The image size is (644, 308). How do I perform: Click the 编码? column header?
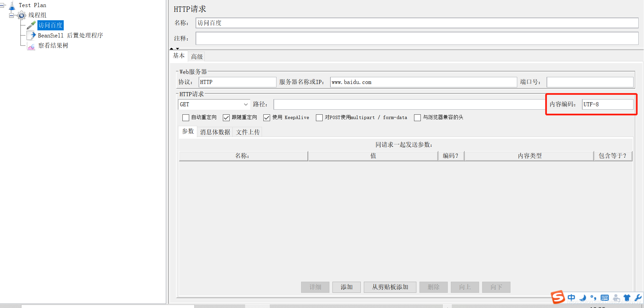(x=451, y=156)
